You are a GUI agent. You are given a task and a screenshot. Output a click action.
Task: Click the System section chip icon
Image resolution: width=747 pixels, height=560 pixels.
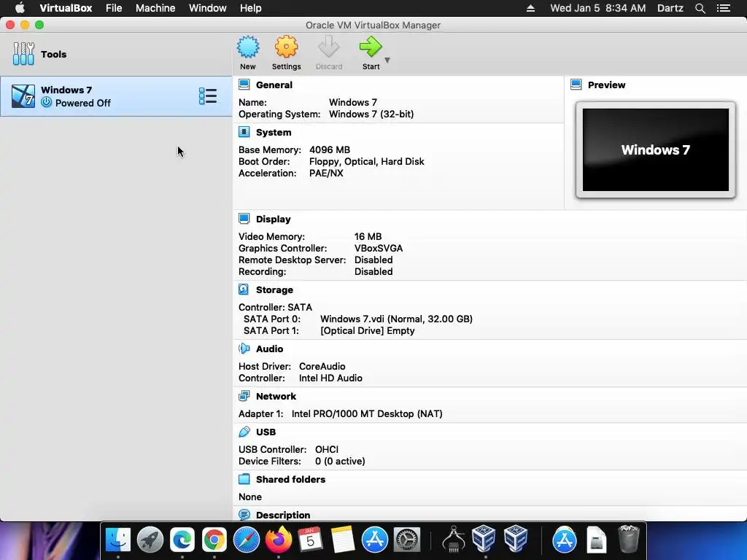[x=244, y=132]
